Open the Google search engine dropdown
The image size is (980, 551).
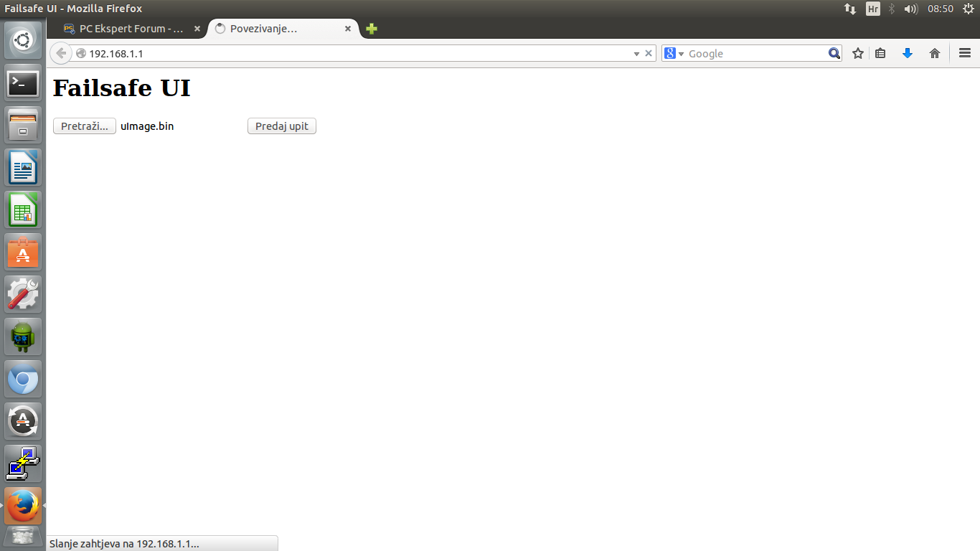click(x=674, y=53)
